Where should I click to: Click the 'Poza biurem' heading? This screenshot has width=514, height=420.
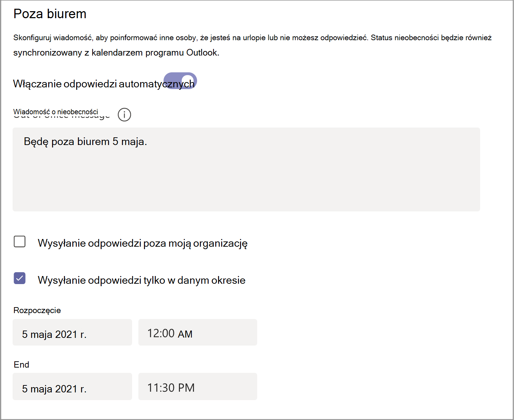[x=50, y=14]
